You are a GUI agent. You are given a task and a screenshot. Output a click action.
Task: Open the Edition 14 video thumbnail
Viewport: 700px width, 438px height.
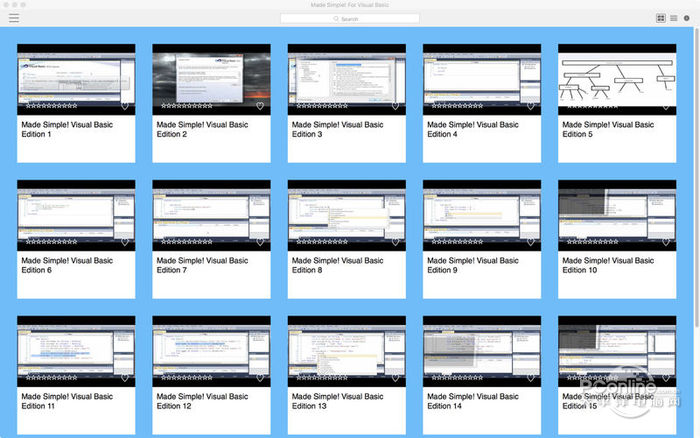click(482, 350)
